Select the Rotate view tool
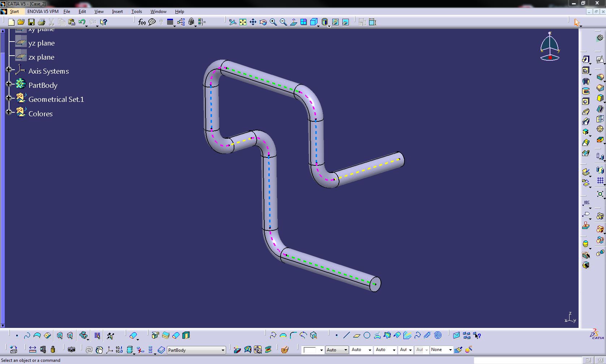606x364 pixels. click(x=263, y=22)
